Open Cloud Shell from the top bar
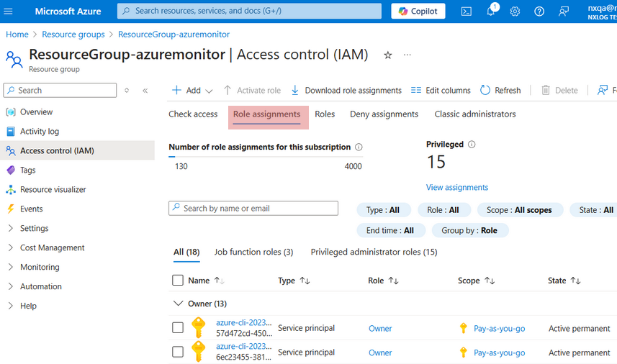 click(467, 12)
